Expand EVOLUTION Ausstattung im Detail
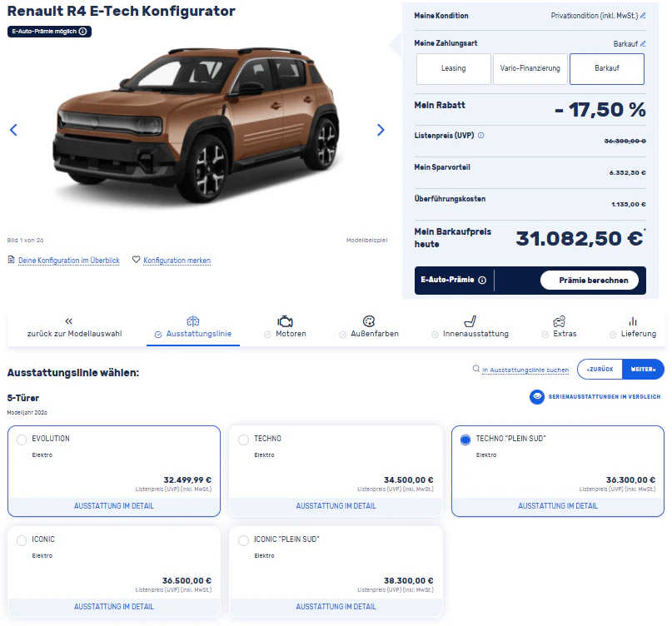The image size is (672, 626). click(x=114, y=506)
